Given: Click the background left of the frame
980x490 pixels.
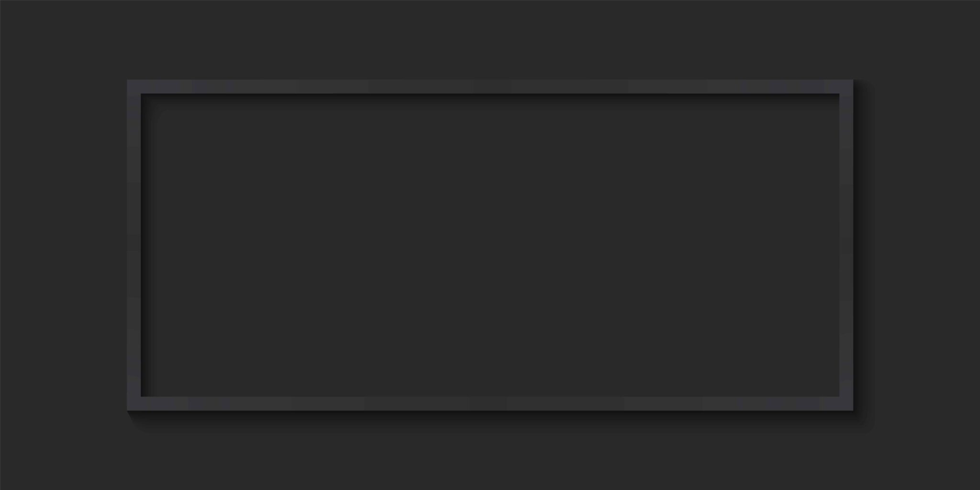Looking at the screenshot, I should [x=63, y=245].
